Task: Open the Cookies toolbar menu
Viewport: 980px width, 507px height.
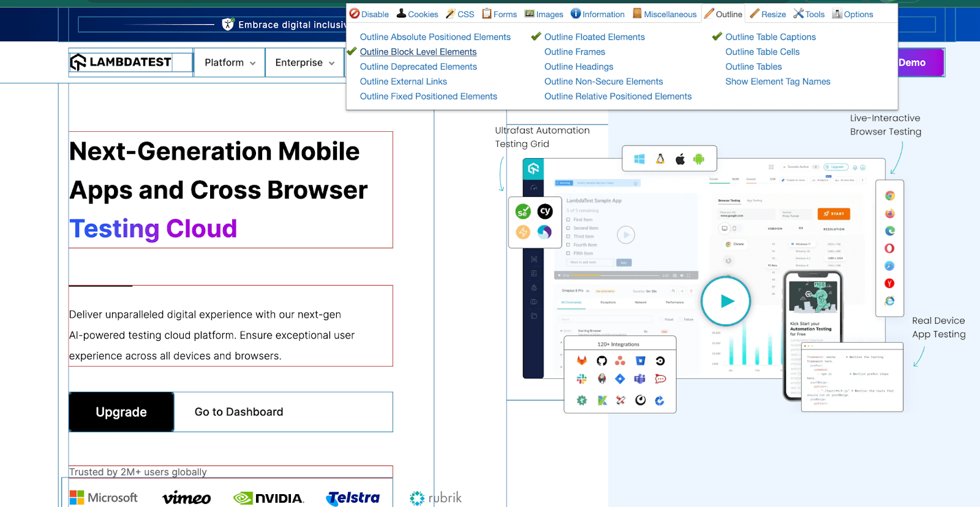Action: click(417, 14)
